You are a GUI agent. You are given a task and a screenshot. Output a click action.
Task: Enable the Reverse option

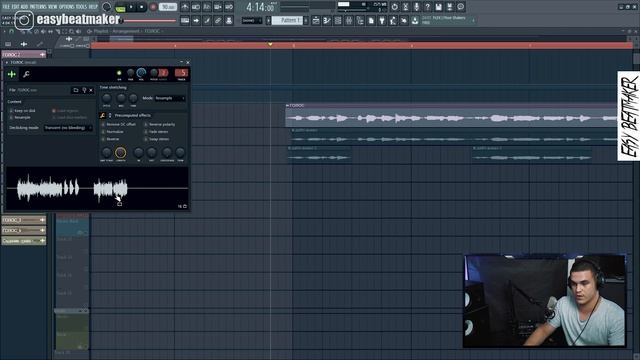(x=110, y=139)
